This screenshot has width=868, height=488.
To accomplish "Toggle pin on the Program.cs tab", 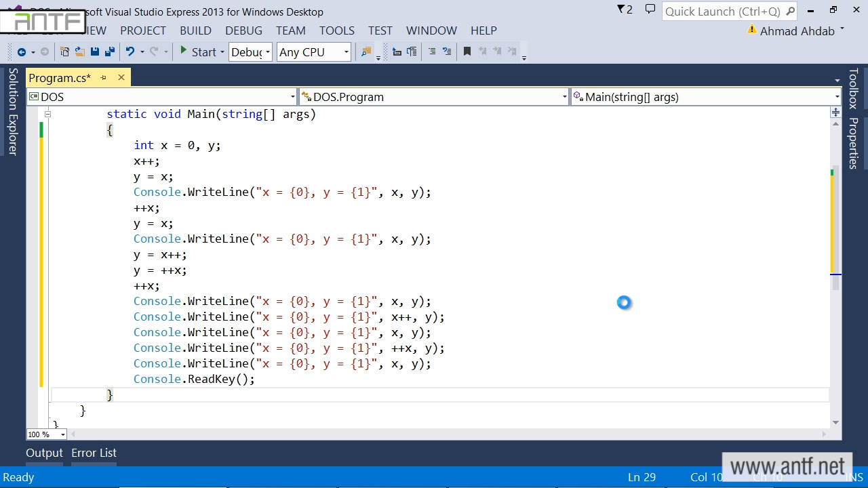I will pyautogui.click(x=103, y=78).
